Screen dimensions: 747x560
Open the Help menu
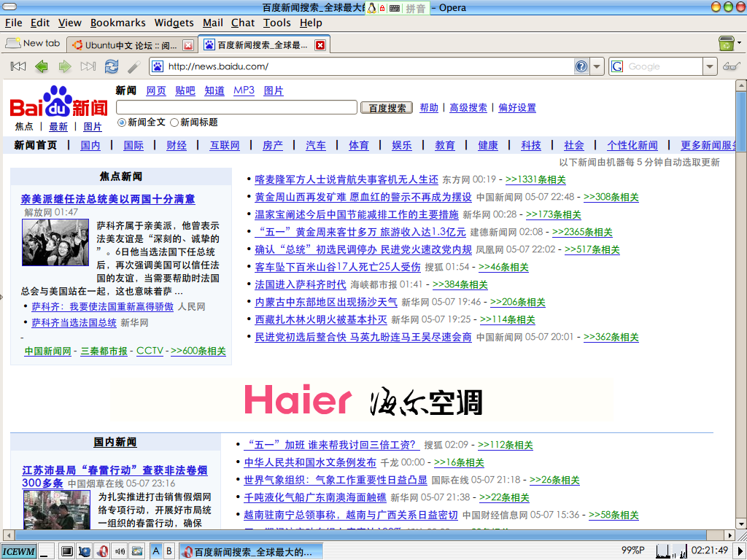click(311, 23)
